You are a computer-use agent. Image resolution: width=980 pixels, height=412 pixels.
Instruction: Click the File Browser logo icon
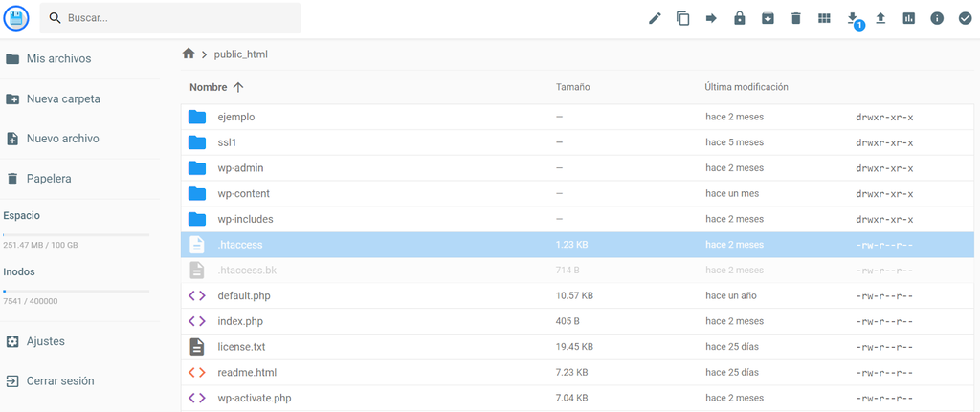16,18
